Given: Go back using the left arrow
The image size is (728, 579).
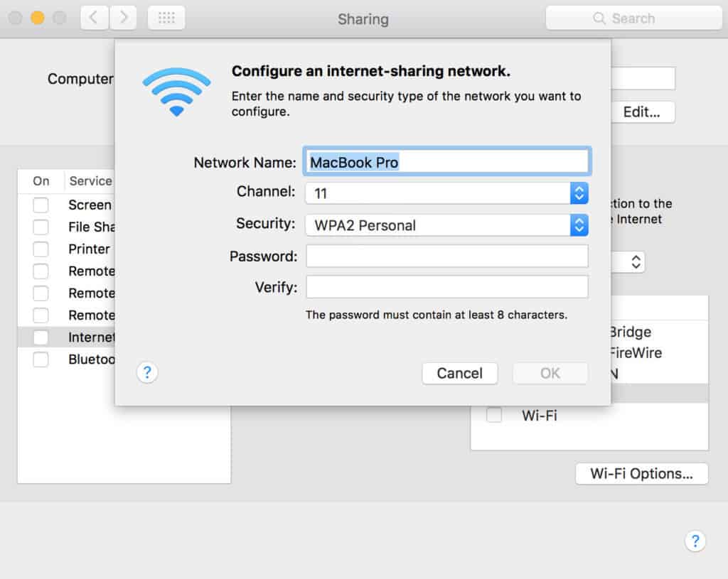Looking at the screenshot, I should (x=94, y=18).
